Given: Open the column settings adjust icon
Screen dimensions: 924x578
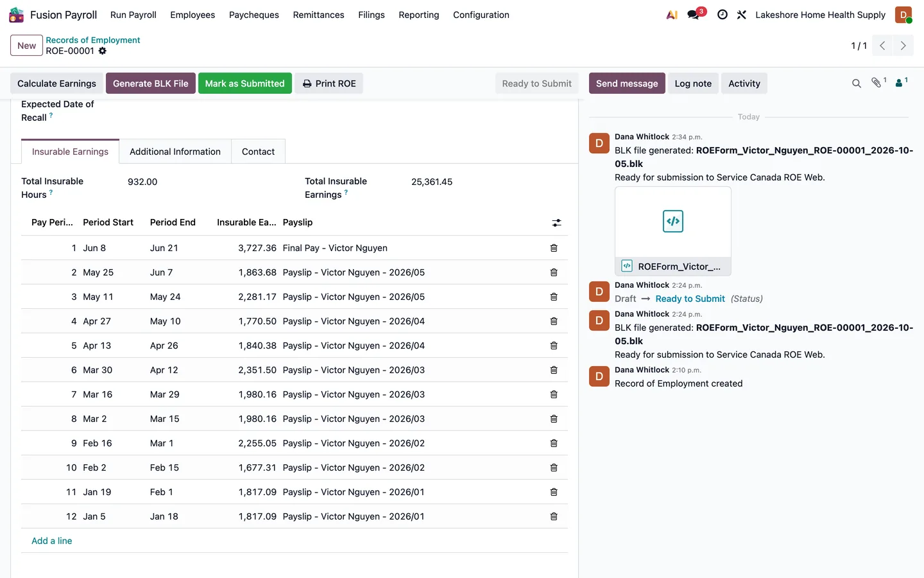Looking at the screenshot, I should point(556,223).
